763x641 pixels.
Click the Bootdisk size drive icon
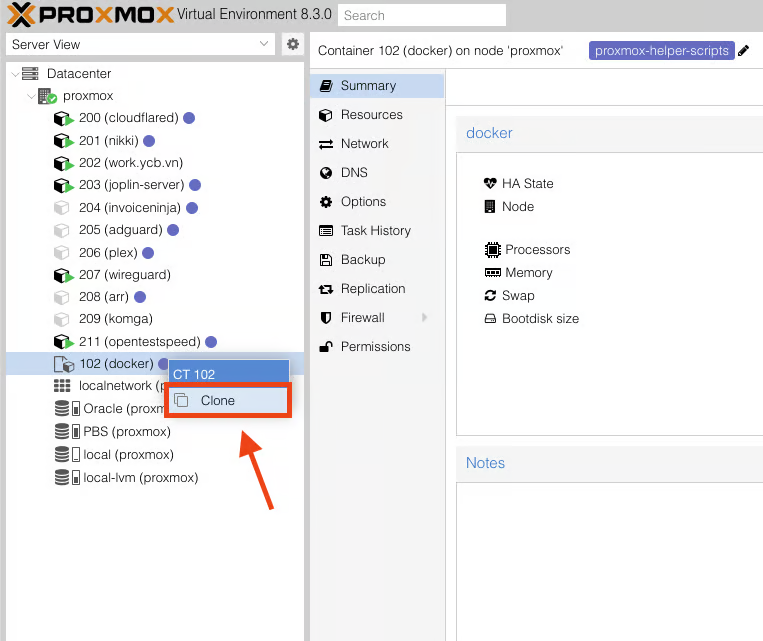490,319
